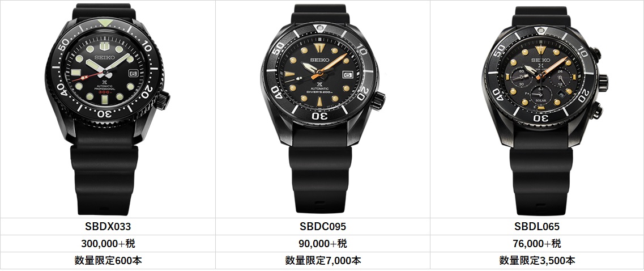Select the SBDL065 model name cell
The image size is (644, 271).
click(x=537, y=226)
